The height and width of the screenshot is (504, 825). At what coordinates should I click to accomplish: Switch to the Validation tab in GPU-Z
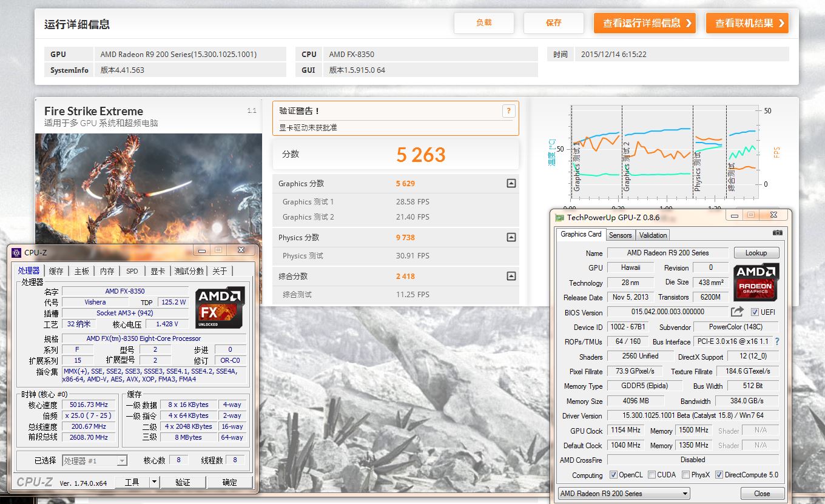coord(653,235)
